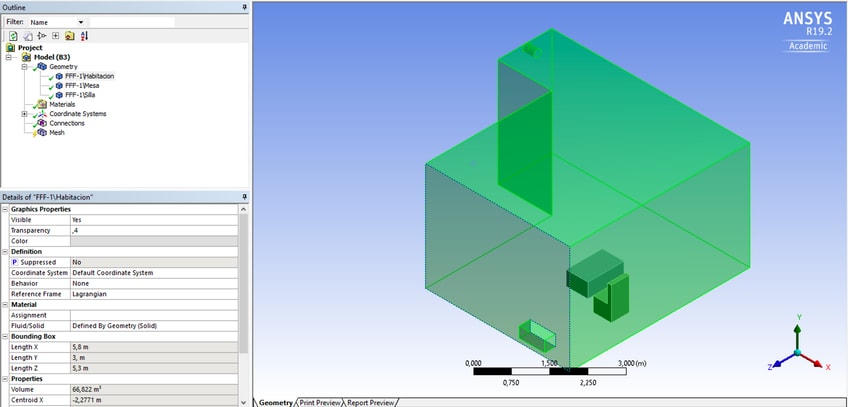The image size is (848, 407).
Task: Select FFF-1\Habitacion in the tree
Action: (x=89, y=76)
